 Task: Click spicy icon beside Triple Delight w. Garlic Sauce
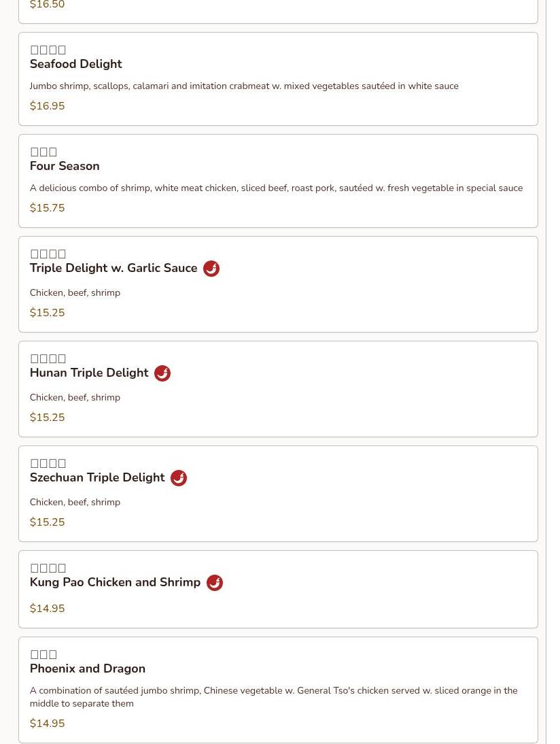pyautogui.click(x=211, y=269)
